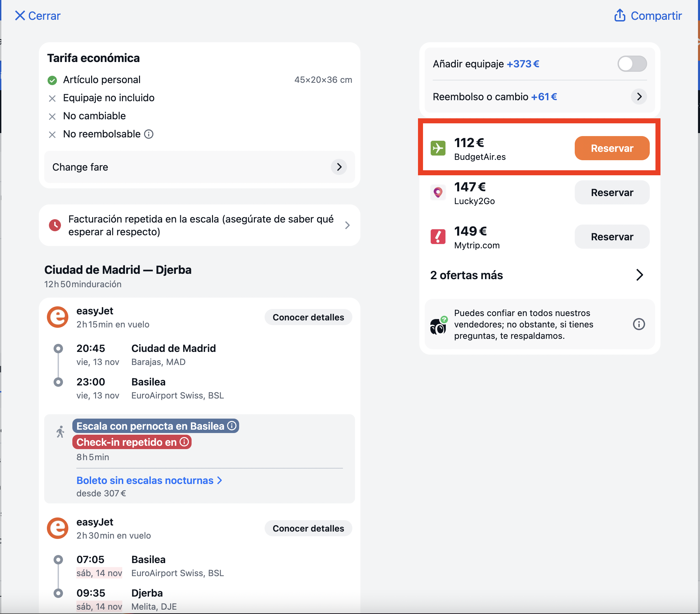This screenshot has width=700, height=614.
Task: Toggle the Añadir equipaje switch
Action: tap(632, 64)
